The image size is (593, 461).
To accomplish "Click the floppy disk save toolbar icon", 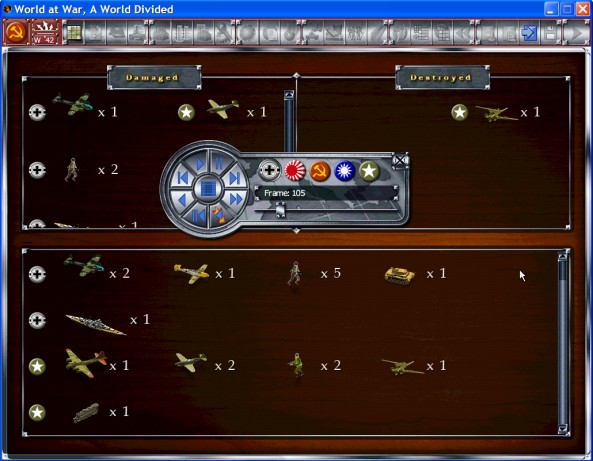I will pyautogui.click(x=551, y=33).
